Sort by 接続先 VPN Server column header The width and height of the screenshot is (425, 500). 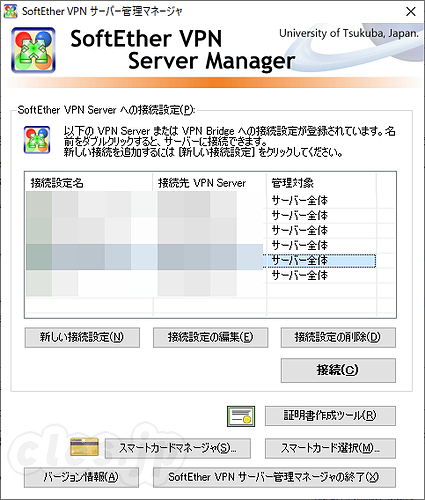coord(209,183)
